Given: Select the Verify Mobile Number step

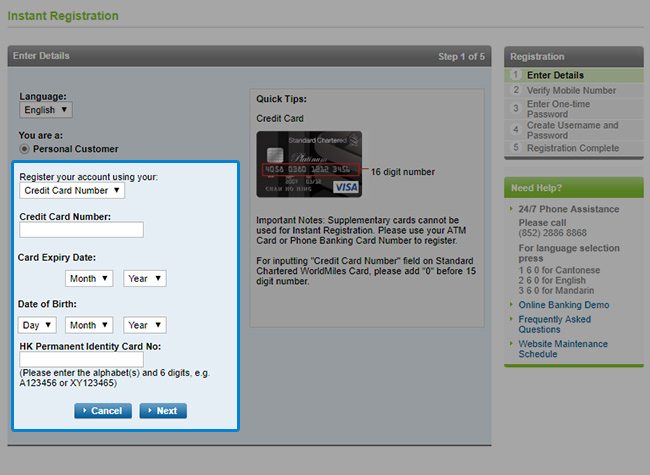Looking at the screenshot, I should tap(571, 90).
